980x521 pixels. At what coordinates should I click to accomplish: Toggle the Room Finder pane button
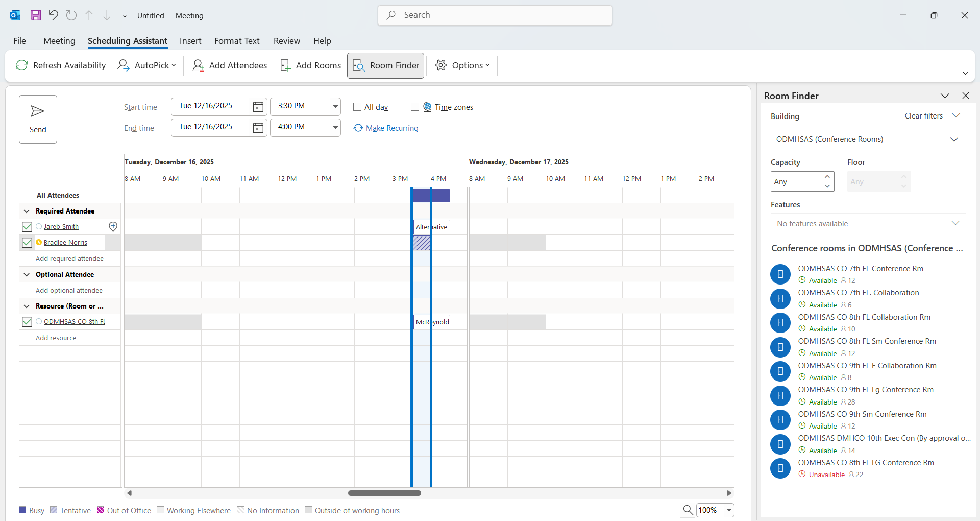(x=386, y=65)
